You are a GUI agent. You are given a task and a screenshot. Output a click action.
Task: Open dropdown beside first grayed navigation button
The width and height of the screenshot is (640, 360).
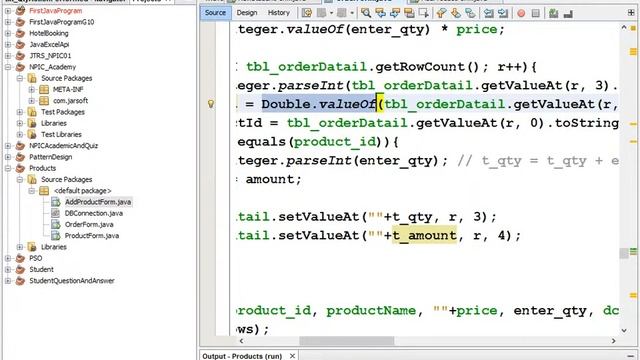click(331, 13)
